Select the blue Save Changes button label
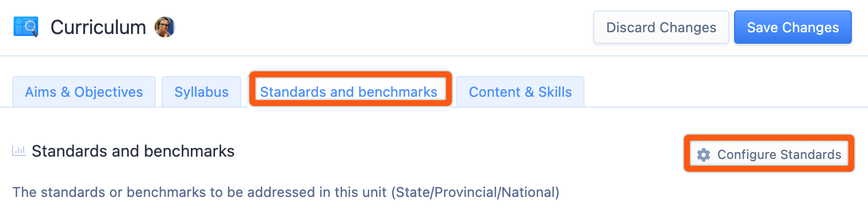Viewport: 868px width, 220px height. pyautogui.click(x=793, y=27)
